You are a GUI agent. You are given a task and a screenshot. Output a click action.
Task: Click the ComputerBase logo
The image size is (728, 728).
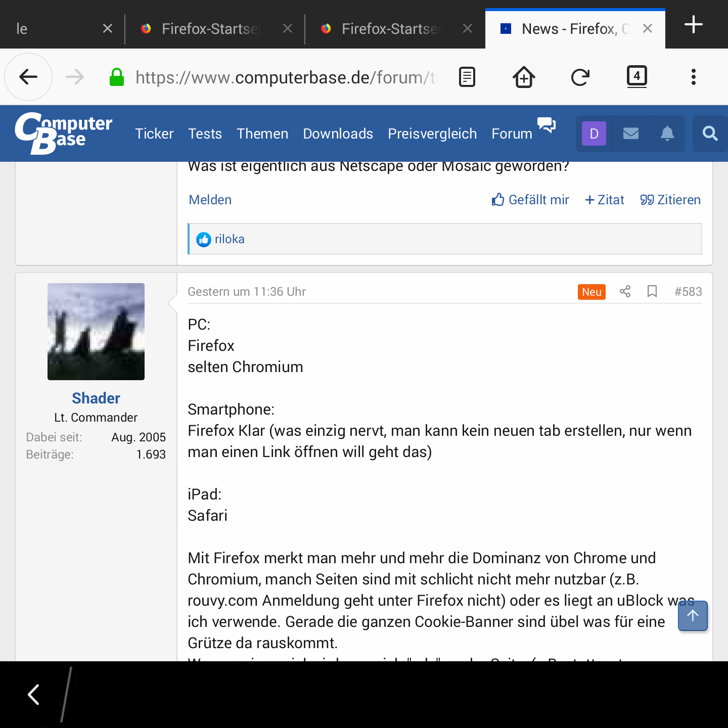64,133
